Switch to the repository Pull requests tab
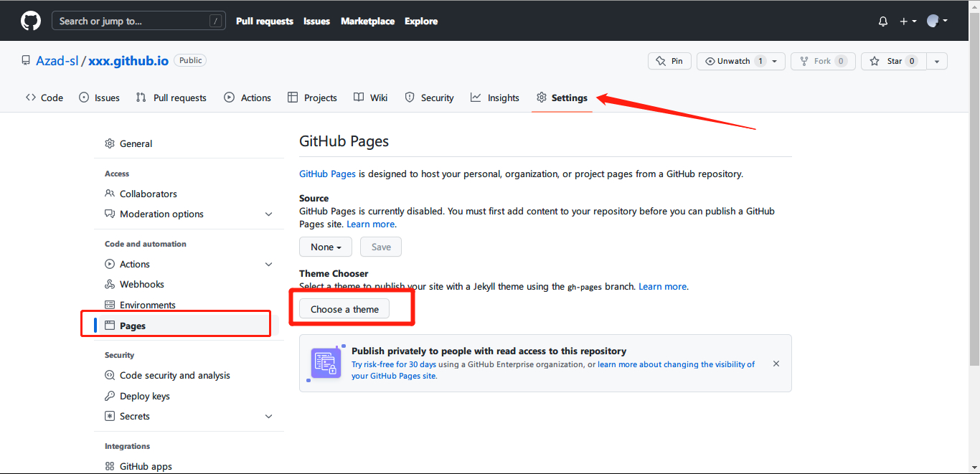The width and height of the screenshot is (980, 474). [x=171, y=98]
